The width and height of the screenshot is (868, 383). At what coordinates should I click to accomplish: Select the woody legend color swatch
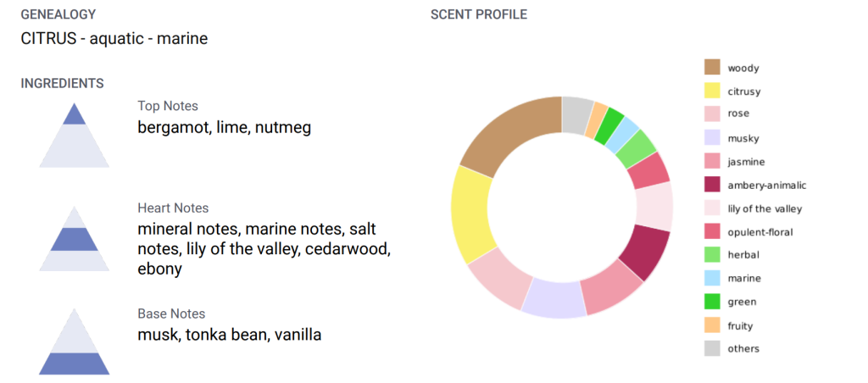(712, 68)
